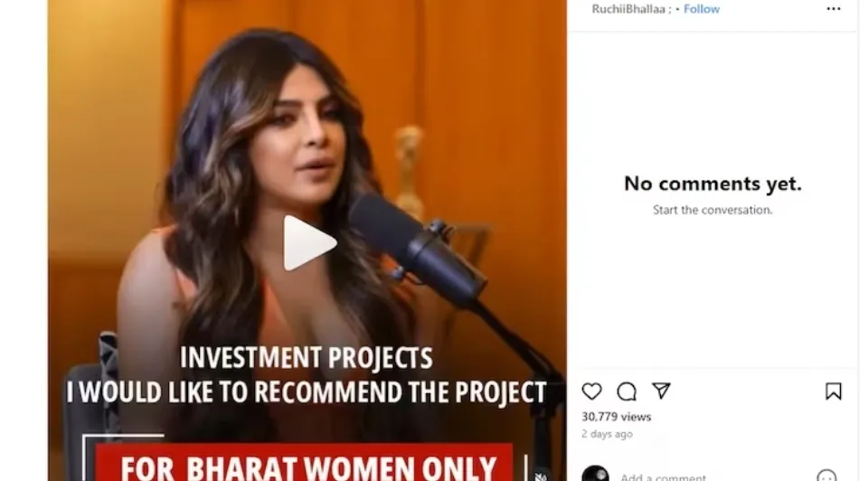The width and height of the screenshot is (868, 481).
Task: Click the INVESTMENT PROJECTS caption on the video
Action: (307, 358)
